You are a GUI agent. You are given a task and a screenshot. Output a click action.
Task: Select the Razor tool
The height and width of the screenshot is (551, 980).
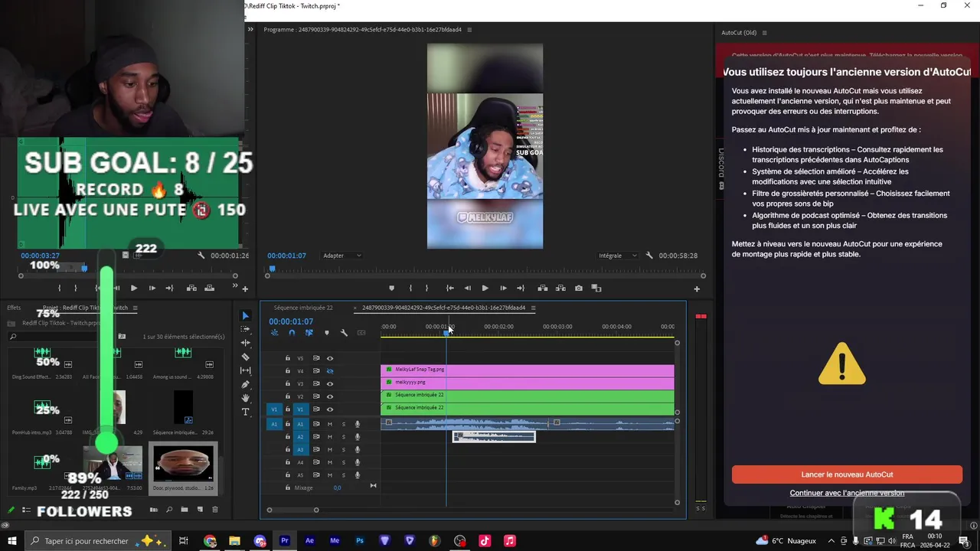click(245, 357)
